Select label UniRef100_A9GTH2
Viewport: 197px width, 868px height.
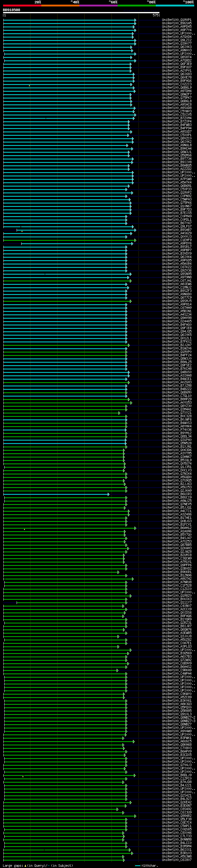tap(177, 579)
